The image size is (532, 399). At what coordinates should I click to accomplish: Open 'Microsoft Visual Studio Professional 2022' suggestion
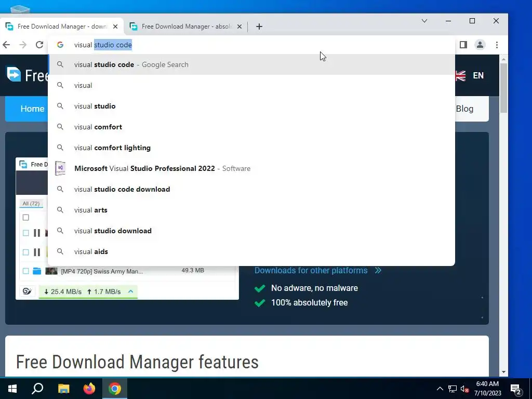click(x=251, y=169)
